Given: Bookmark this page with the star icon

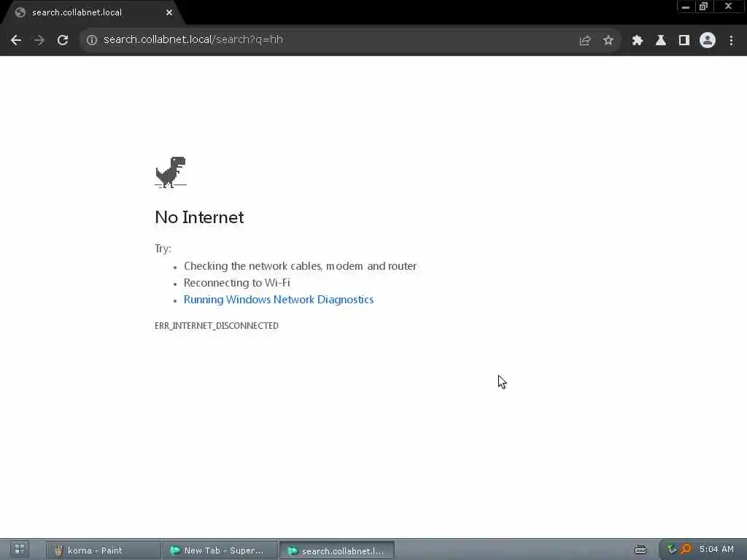Looking at the screenshot, I should (608, 41).
